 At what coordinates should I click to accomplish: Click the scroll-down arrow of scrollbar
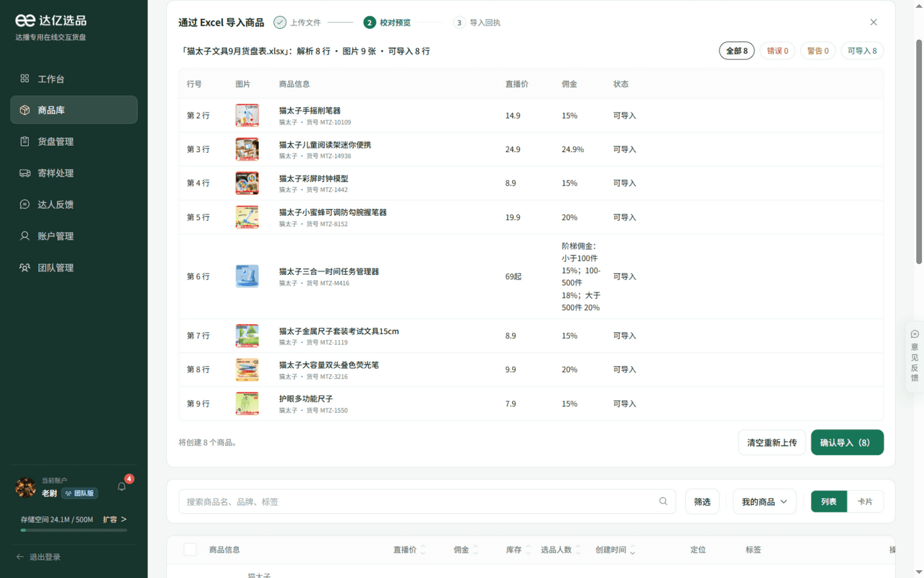point(919,572)
